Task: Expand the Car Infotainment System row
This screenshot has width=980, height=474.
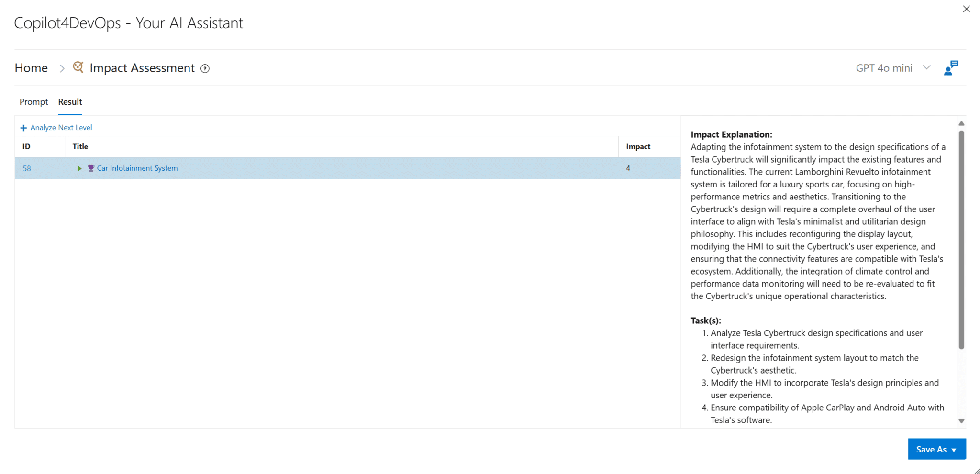Action: (79, 168)
